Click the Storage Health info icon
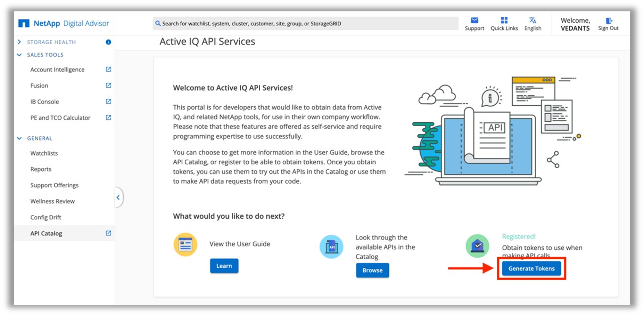The image size is (644, 316). click(108, 42)
